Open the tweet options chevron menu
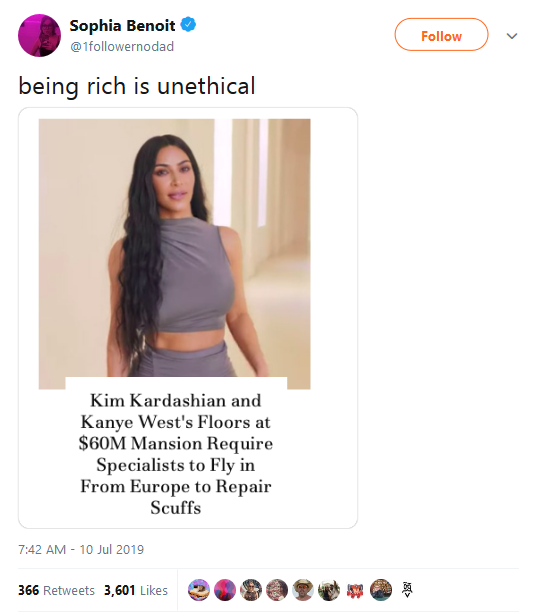 coord(512,36)
